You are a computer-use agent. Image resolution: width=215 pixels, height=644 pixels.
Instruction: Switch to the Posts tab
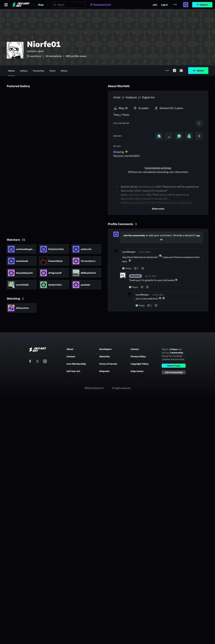coord(52,71)
